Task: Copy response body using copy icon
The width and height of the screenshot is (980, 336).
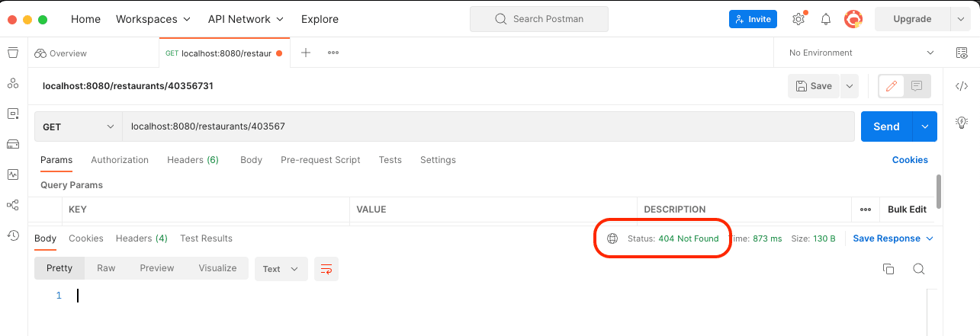Action: (888, 269)
